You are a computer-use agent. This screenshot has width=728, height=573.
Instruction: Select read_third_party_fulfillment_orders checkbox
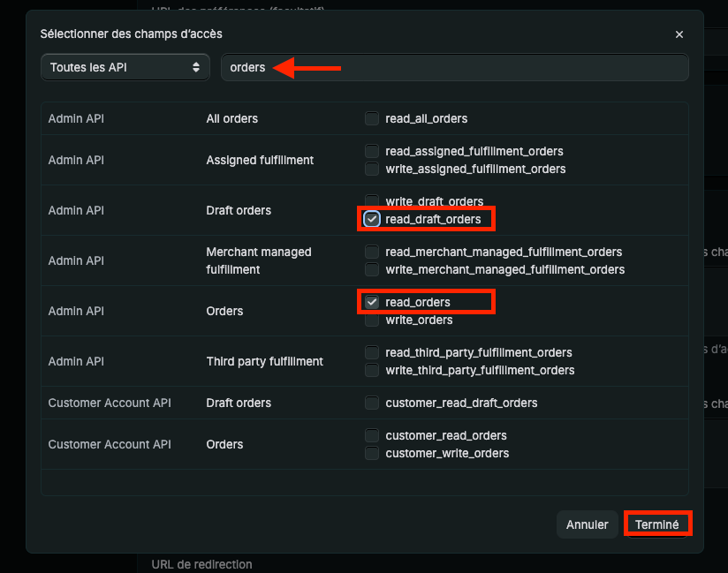coord(372,352)
